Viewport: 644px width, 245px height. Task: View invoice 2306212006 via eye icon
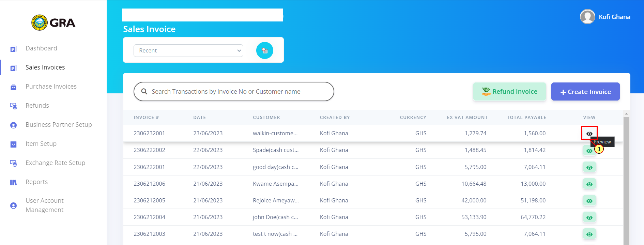pyautogui.click(x=589, y=184)
